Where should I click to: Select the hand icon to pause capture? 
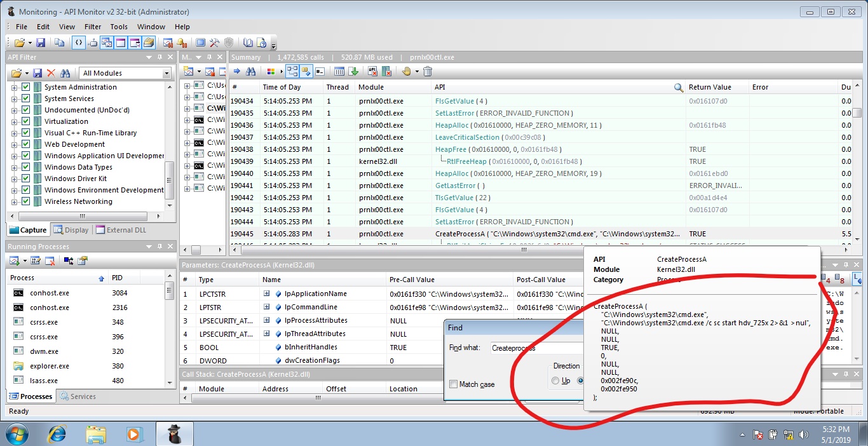pos(407,71)
